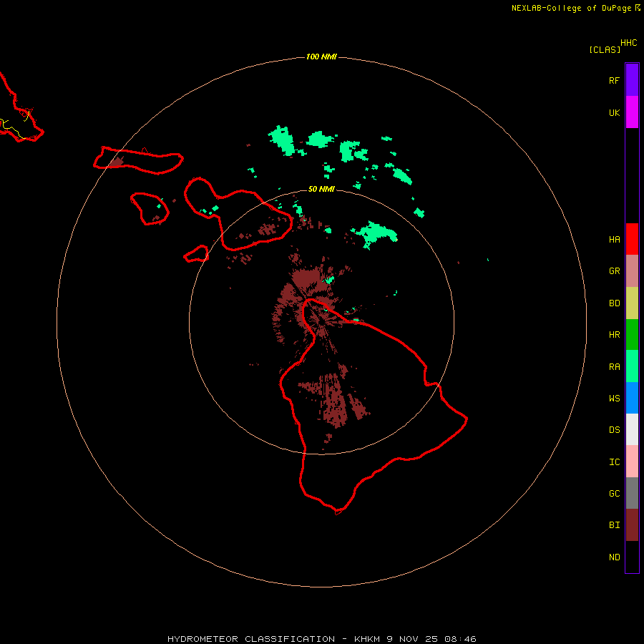Click the 100 NMI range ring label

coord(321,57)
